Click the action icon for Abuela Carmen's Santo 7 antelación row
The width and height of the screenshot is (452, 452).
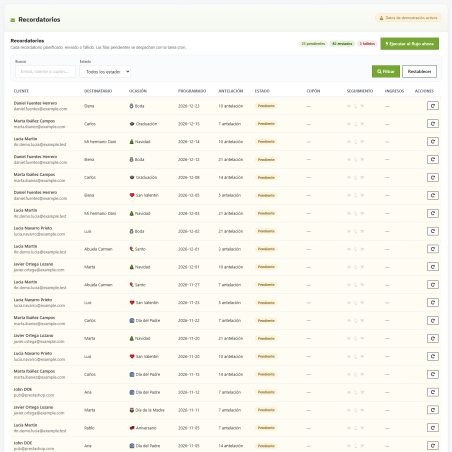433,285
